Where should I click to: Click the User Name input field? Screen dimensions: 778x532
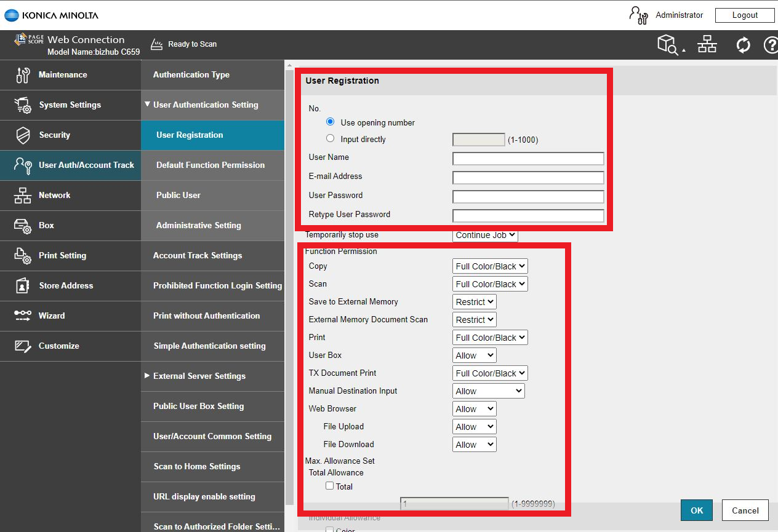tap(528, 159)
